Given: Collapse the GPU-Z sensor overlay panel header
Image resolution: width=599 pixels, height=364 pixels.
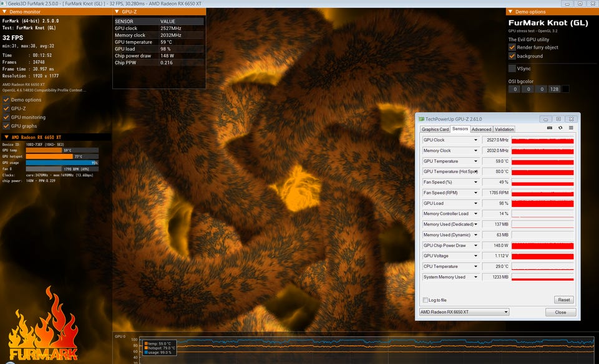Looking at the screenshot, I should pos(117,12).
